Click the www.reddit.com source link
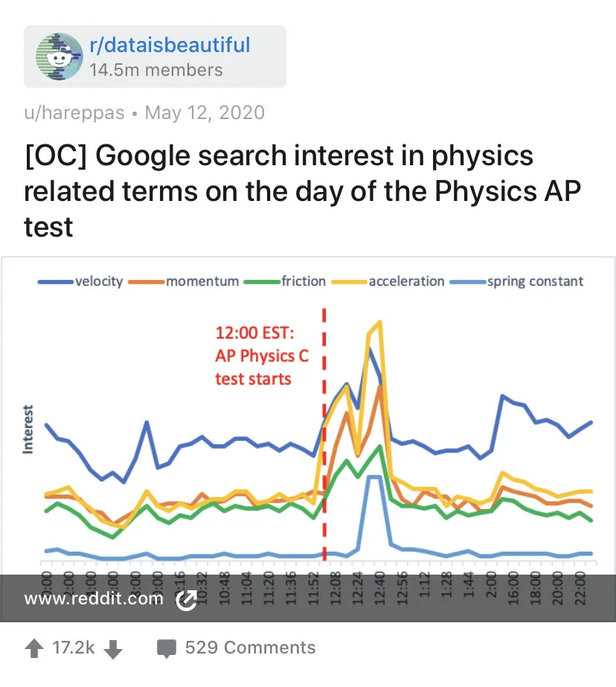The image size is (616, 687). [x=93, y=599]
